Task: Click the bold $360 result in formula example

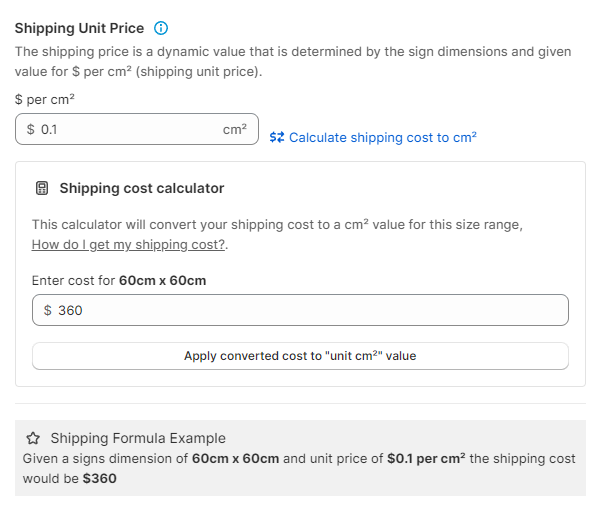Action: [100, 477]
